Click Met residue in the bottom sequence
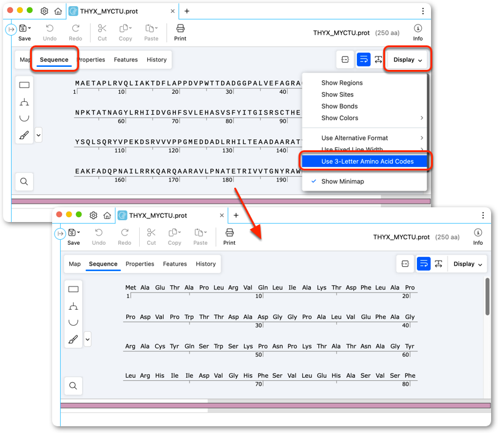 (131, 288)
